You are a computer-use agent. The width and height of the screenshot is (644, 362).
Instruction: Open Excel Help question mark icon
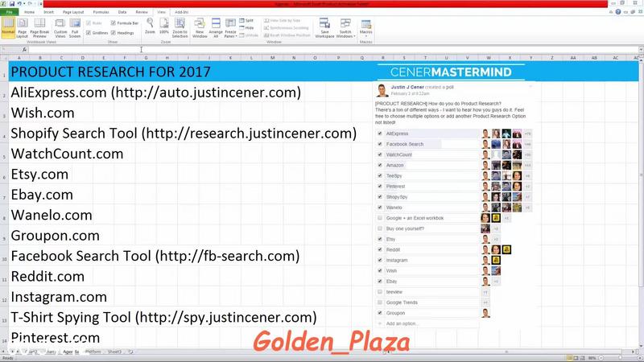click(618, 12)
